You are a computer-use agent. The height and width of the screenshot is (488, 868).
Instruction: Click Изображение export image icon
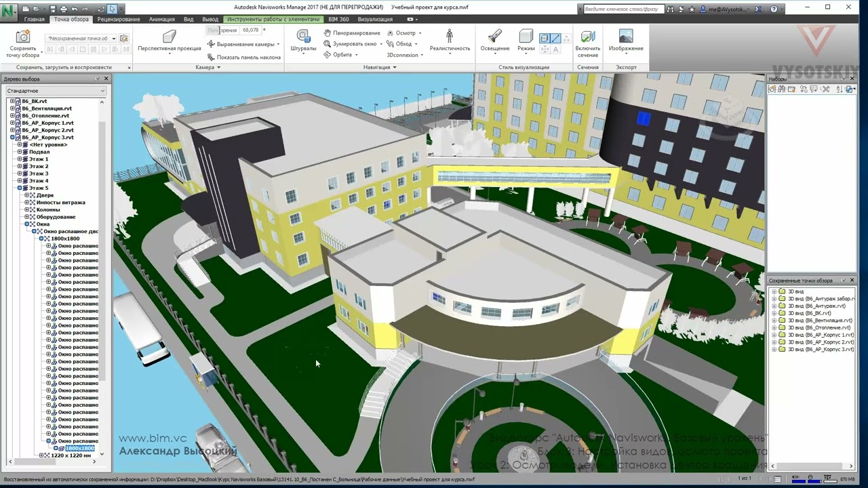coord(626,37)
